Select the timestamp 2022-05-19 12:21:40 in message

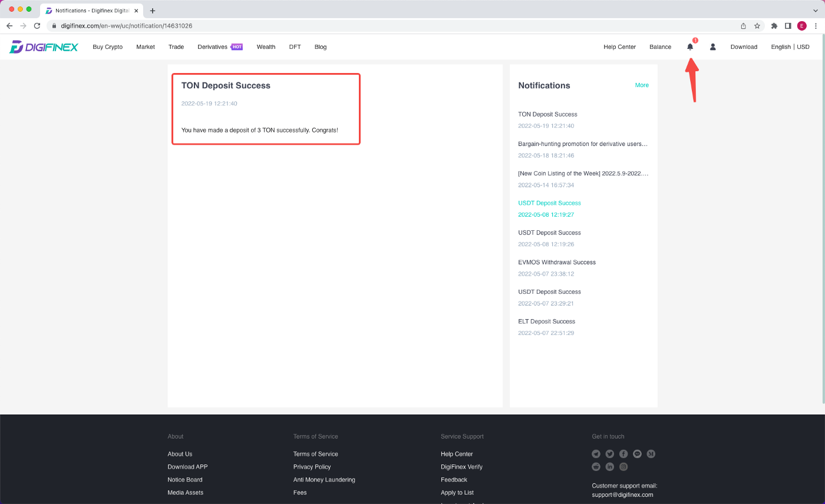pos(209,104)
